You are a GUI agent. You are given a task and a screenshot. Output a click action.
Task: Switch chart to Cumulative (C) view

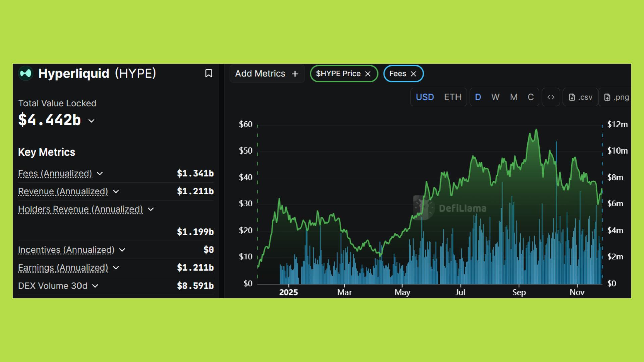pyautogui.click(x=530, y=97)
